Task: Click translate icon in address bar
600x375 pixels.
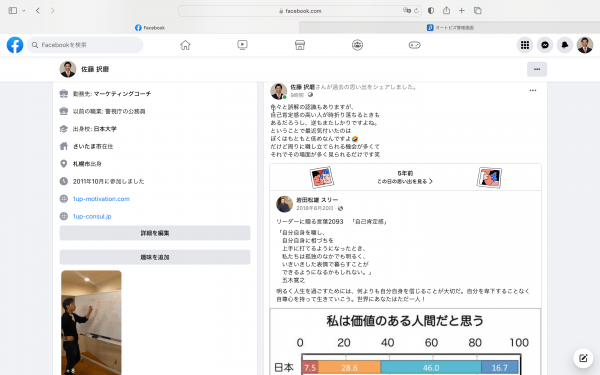Action: tap(407, 11)
